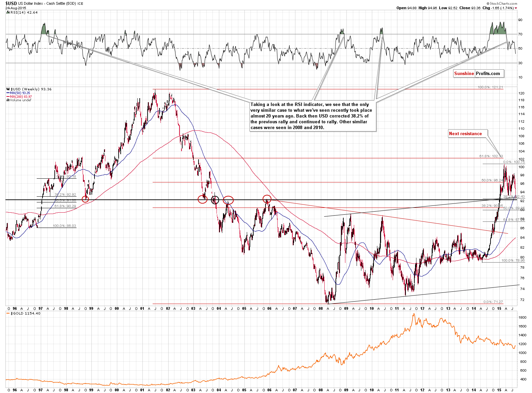Click the orange $GOLD legend line marker
Image resolution: width=532 pixels, height=393 pixels.
click(8, 313)
